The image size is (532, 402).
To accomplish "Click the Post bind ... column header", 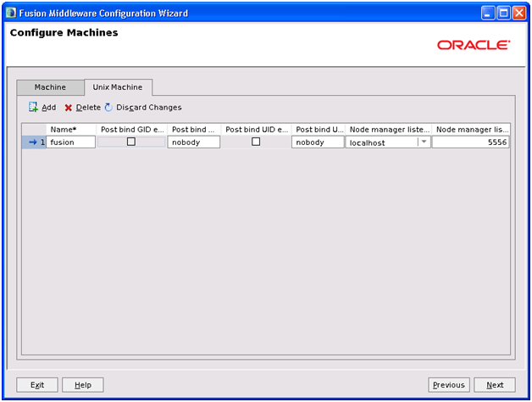I will (194, 130).
